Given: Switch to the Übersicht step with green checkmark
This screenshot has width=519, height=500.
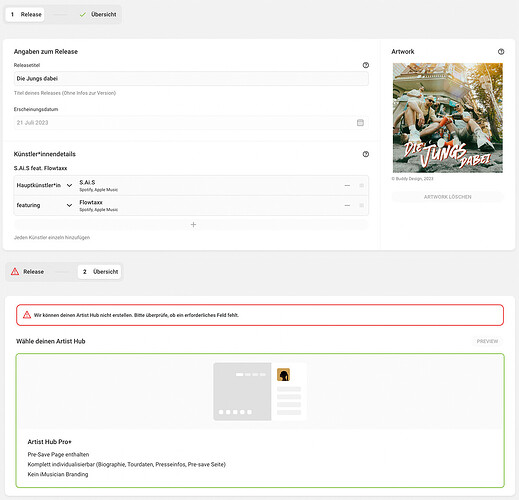Looking at the screenshot, I should pyautogui.click(x=98, y=15).
